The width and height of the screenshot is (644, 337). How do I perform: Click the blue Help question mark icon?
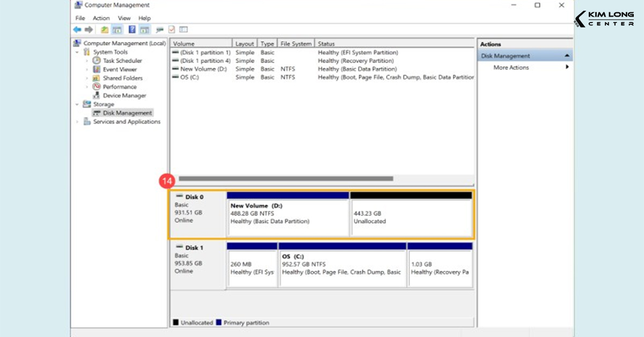click(x=132, y=30)
